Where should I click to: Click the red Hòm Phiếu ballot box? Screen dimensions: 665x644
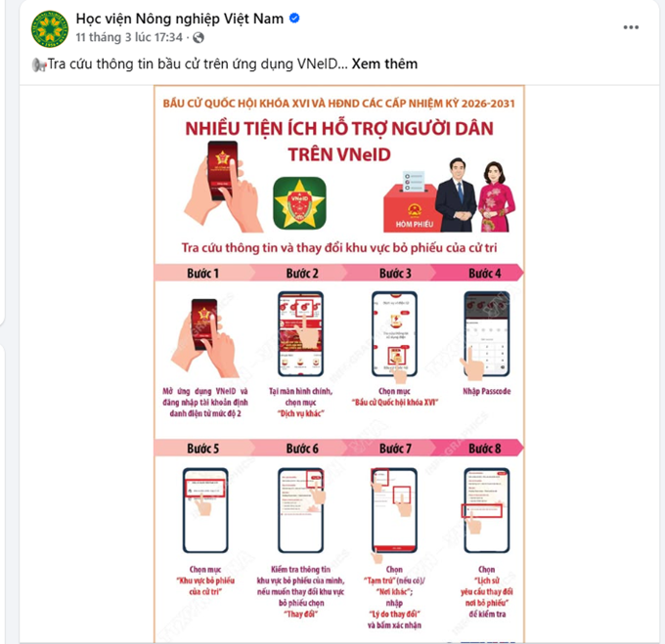click(x=410, y=207)
